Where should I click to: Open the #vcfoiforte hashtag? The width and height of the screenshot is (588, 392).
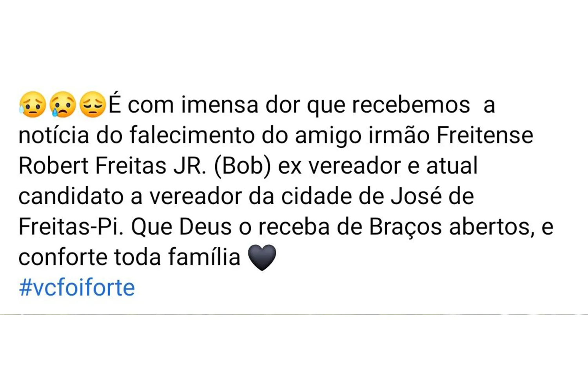point(77,287)
